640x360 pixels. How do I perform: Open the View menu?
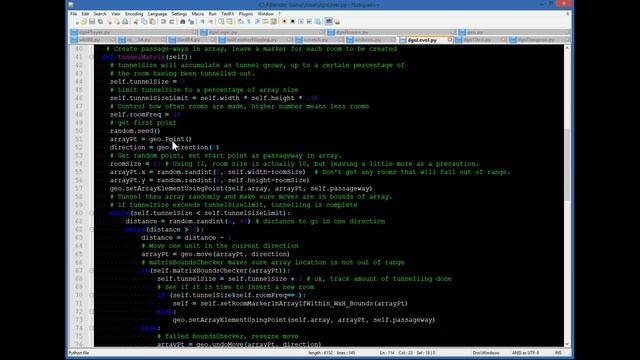(116, 14)
